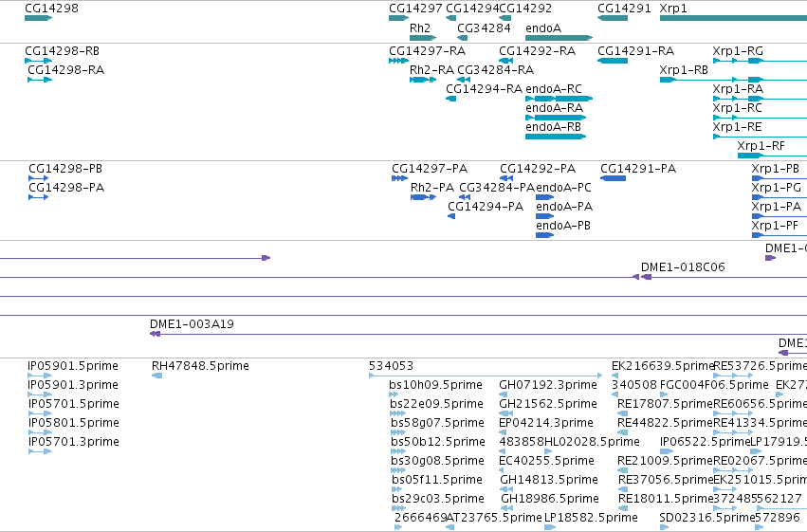Select the CG34284 gene label

[x=484, y=28]
